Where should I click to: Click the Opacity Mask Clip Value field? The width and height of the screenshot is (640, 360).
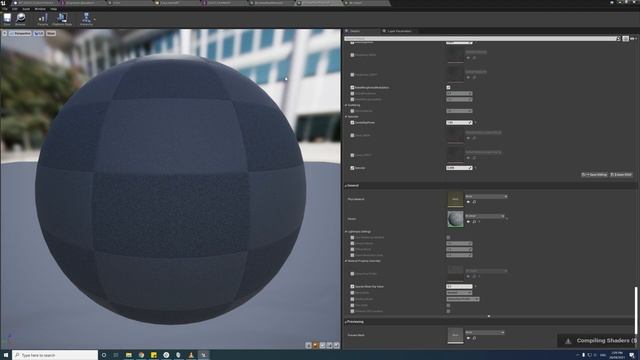click(x=459, y=287)
